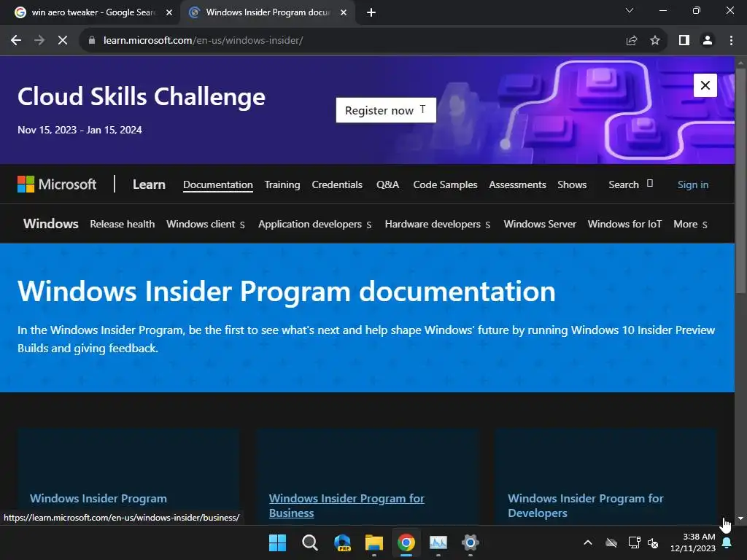This screenshot has width=747, height=560.
Task: Open Chrome three-dot menu
Action: 731,41
